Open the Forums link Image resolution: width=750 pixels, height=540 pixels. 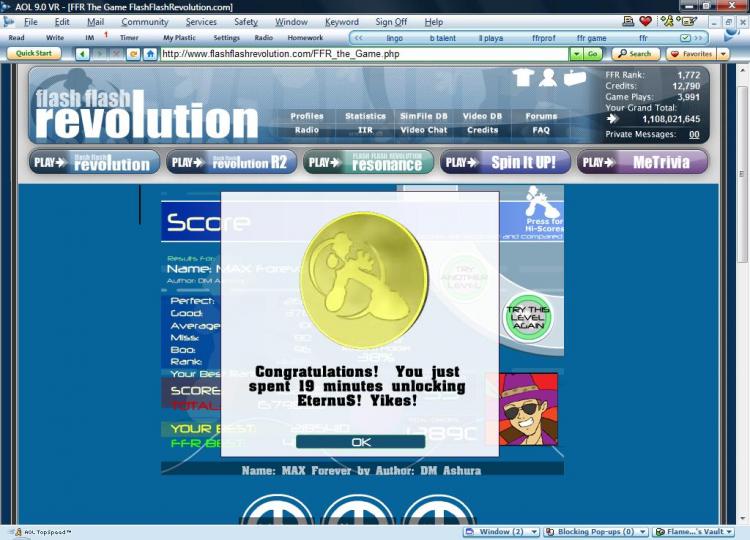pyautogui.click(x=541, y=116)
